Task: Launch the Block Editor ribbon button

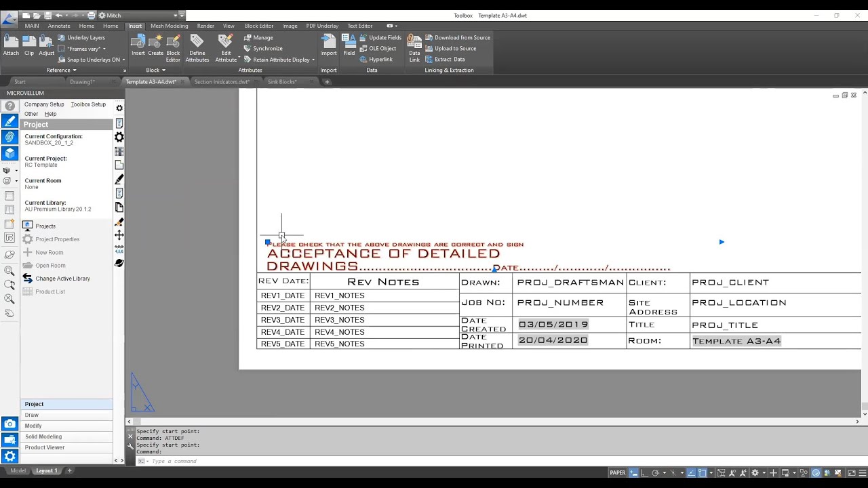Action: [x=174, y=48]
